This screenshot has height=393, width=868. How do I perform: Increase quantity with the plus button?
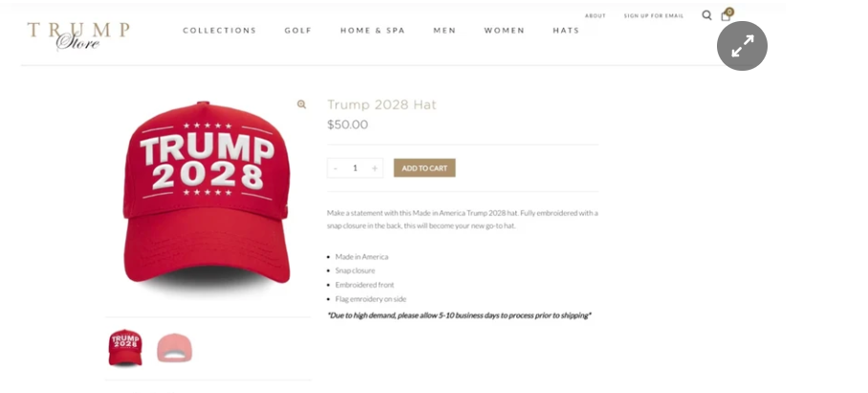[375, 168]
